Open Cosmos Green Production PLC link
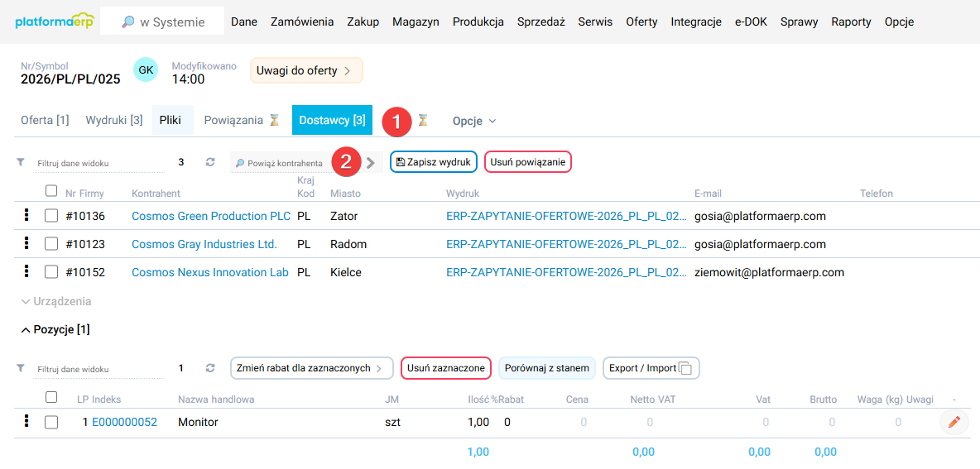Viewport: 980px width, 469px height. (211, 217)
